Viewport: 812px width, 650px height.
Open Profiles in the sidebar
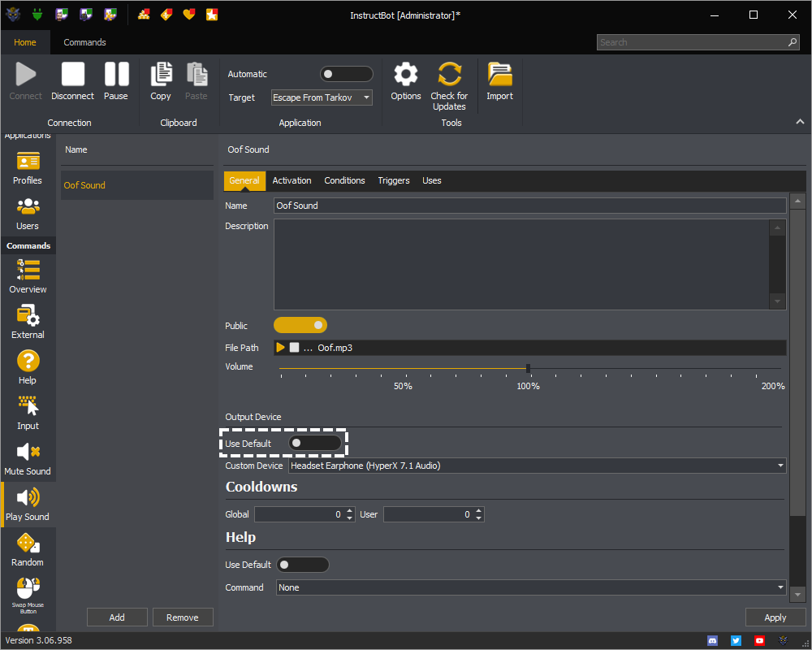[28, 168]
